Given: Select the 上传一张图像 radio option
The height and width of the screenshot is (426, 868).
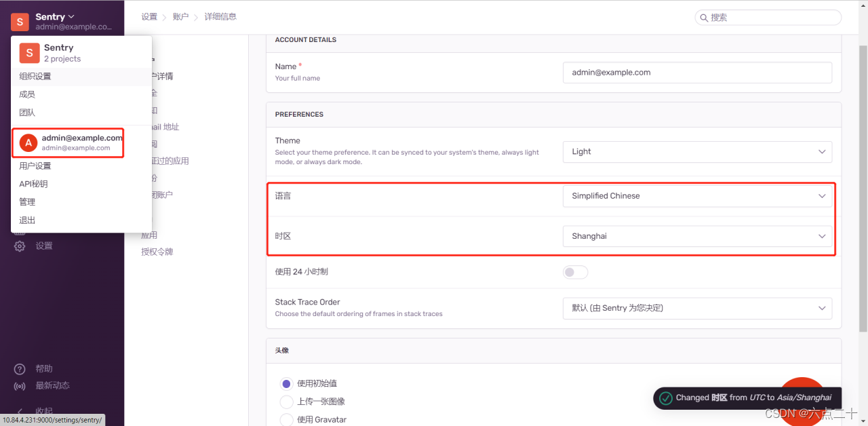Looking at the screenshot, I should tap(286, 402).
